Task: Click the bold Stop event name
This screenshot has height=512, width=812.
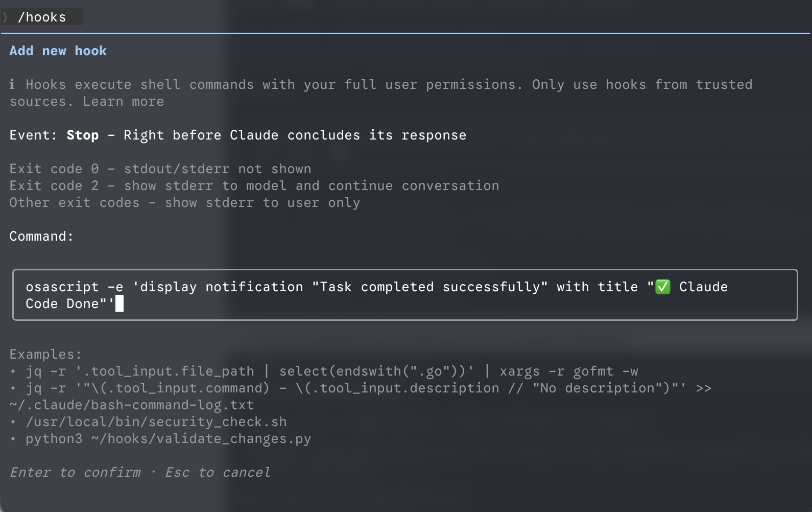Action: click(x=82, y=135)
